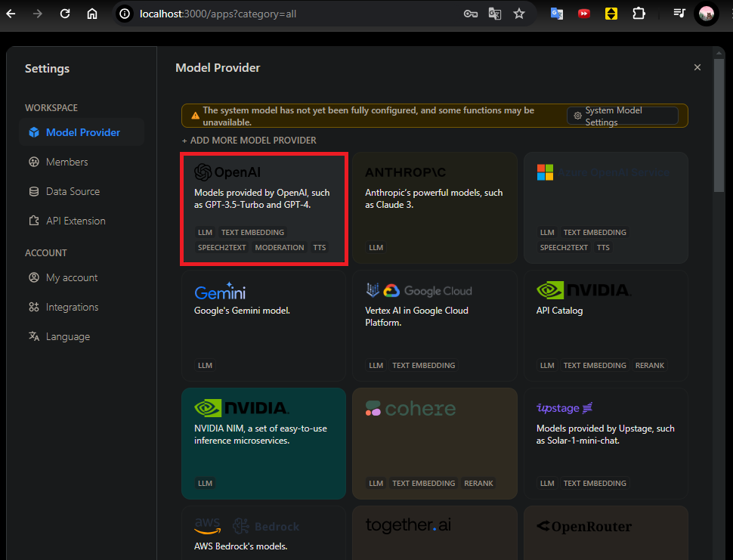Close the Settings dialog
The height and width of the screenshot is (560, 733).
click(697, 67)
